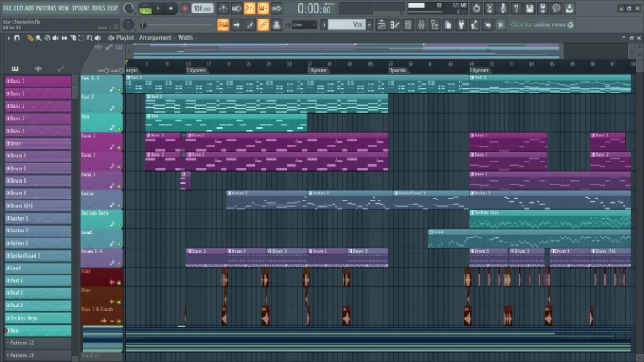Open the Vox pattern selector
This screenshot has height=362, width=644.
point(346,25)
